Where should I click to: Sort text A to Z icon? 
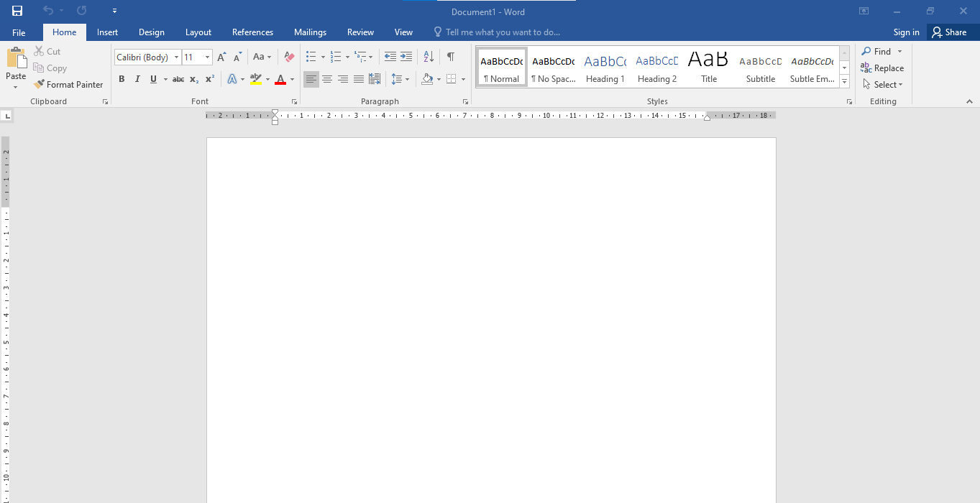pyautogui.click(x=429, y=57)
